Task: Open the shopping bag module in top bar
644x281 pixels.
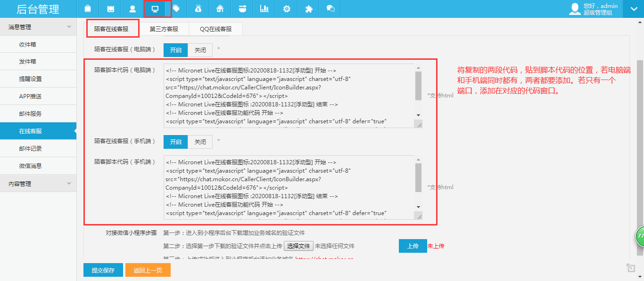Action: click(x=88, y=9)
